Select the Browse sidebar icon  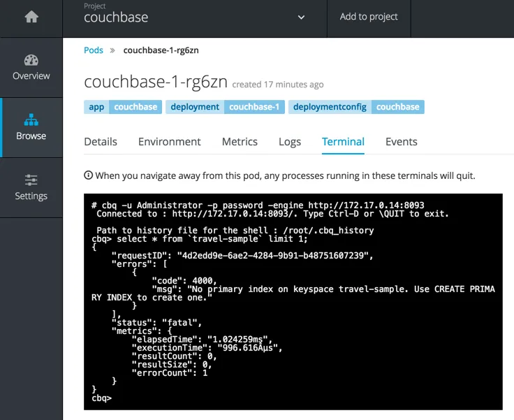click(31, 120)
